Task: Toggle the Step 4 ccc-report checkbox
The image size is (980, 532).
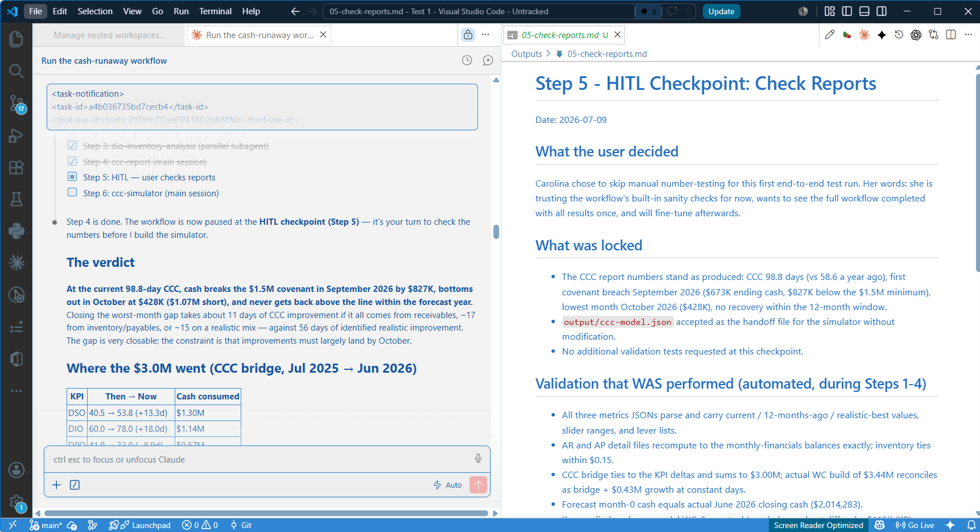Action: click(72, 161)
